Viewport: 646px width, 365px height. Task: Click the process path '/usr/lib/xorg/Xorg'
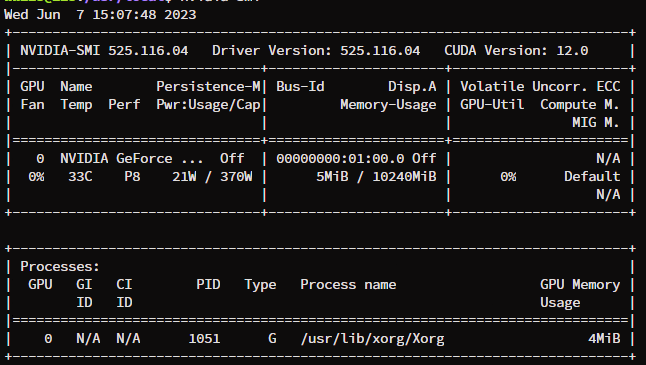(372, 339)
